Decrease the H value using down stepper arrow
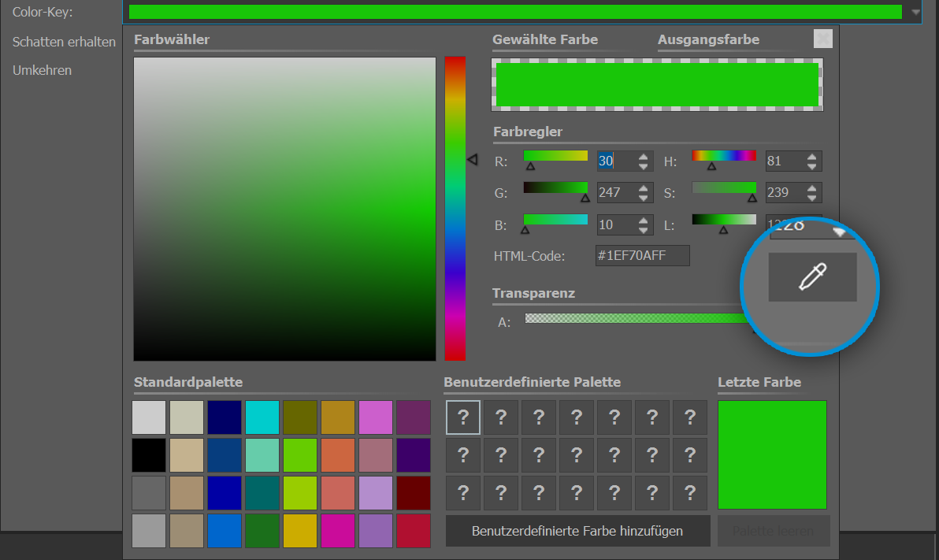This screenshot has height=560, width=939. [x=814, y=165]
